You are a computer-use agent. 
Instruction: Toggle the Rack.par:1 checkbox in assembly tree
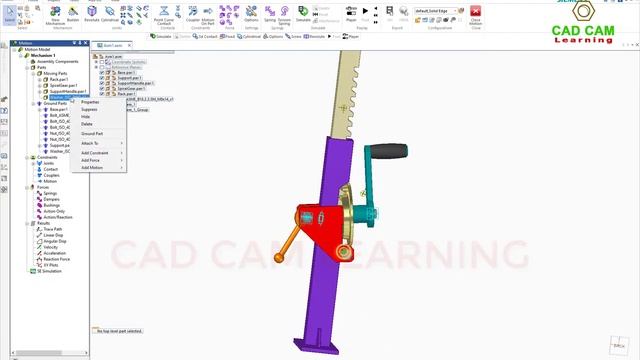point(102,94)
